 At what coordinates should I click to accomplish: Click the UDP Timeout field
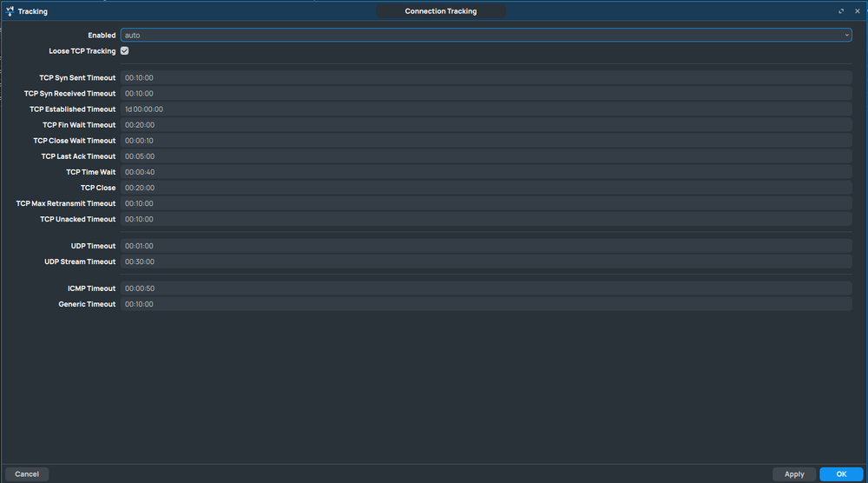tap(485, 246)
